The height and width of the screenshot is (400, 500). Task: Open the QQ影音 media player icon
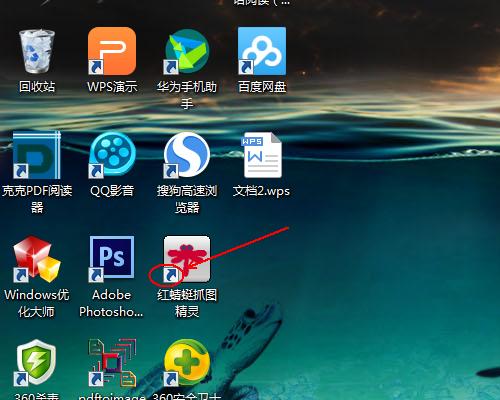pyautogui.click(x=112, y=155)
